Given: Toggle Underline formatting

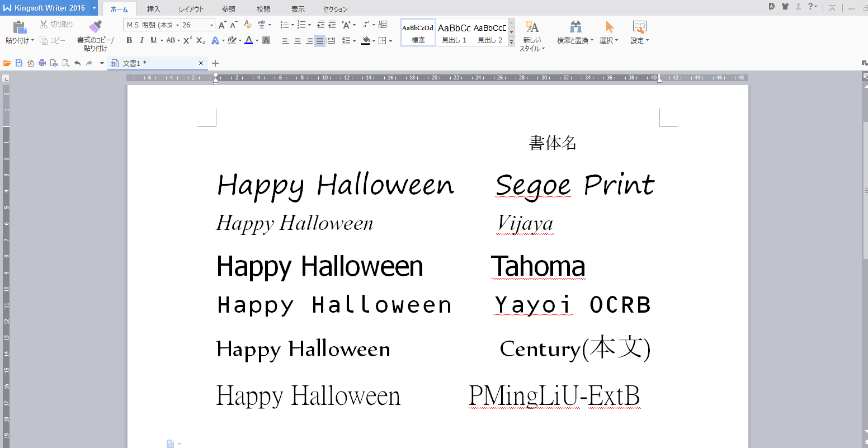Looking at the screenshot, I should tap(153, 40).
